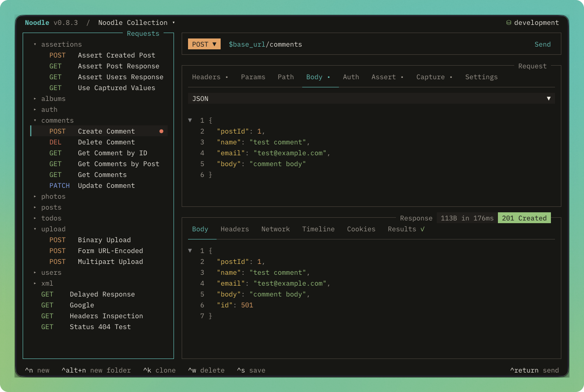Viewport: 584px width, 392px height.
Task: Open the Results tab
Action: tap(406, 229)
